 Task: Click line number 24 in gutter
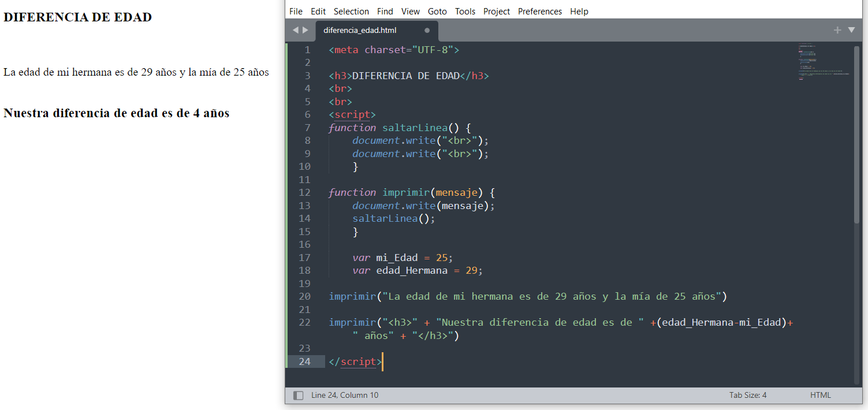point(304,361)
